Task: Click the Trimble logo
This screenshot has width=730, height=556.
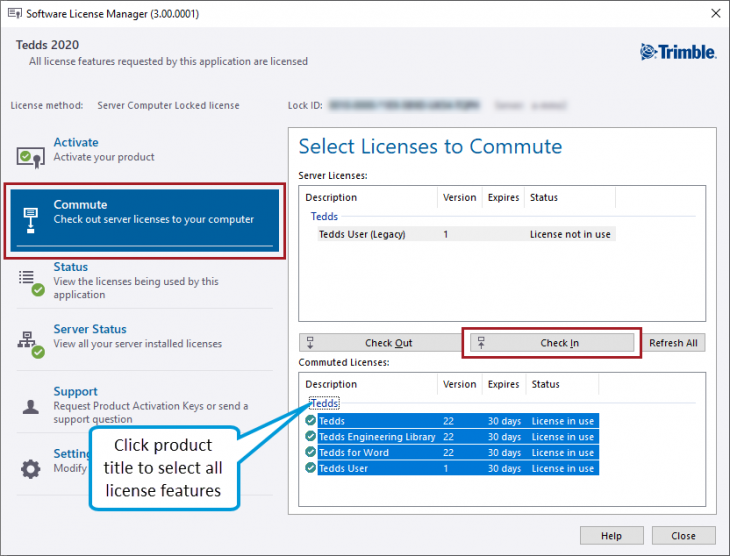Action: (x=678, y=52)
